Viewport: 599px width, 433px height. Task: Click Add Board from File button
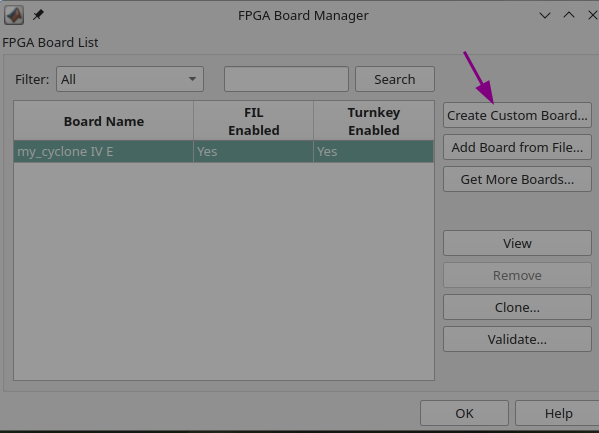coord(517,147)
